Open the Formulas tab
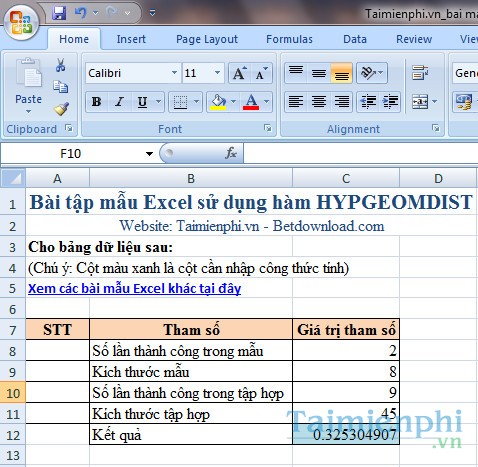The width and height of the screenshot is (478, 467). pyautogui.click(x=289, y=39)
